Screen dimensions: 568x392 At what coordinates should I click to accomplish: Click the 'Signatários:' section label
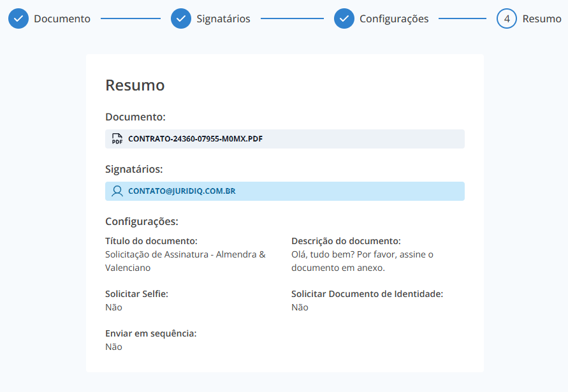pos(134,169)
